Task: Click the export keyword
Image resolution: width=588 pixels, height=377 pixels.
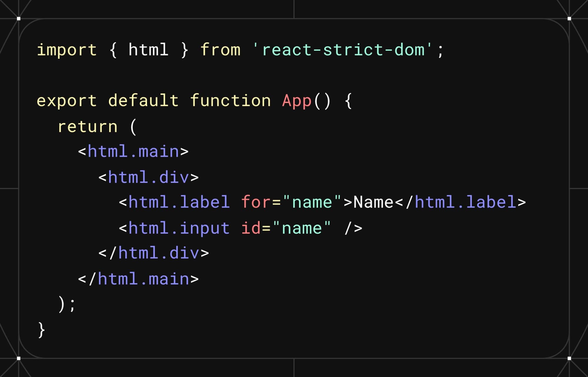Action: click(67, 101)
